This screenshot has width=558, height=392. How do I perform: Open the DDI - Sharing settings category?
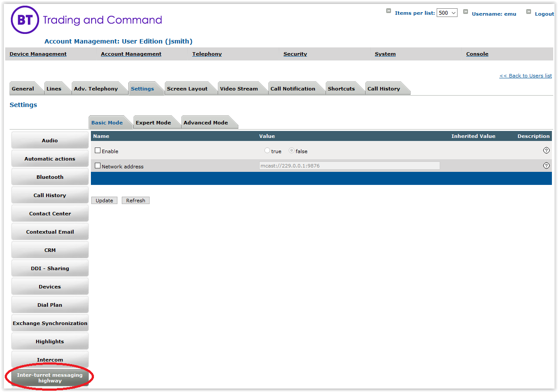pyautogui.click(x=50, y=268)
